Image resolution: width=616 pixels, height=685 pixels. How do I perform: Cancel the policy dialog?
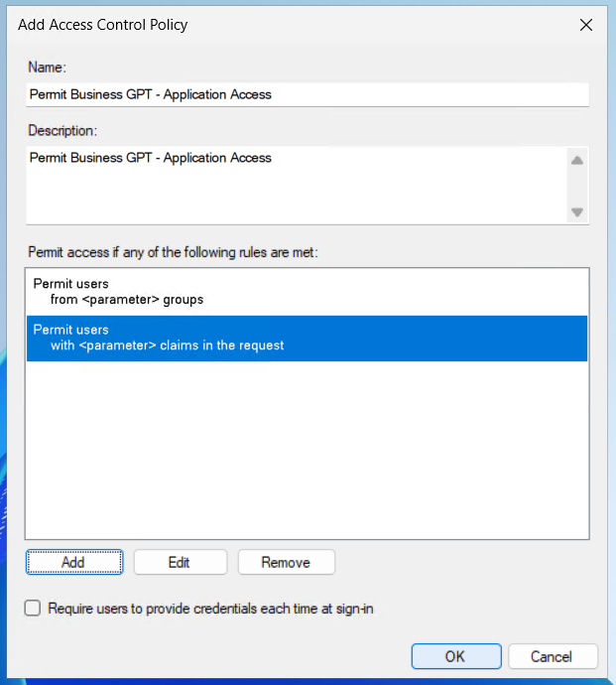(x=553, y=656)
